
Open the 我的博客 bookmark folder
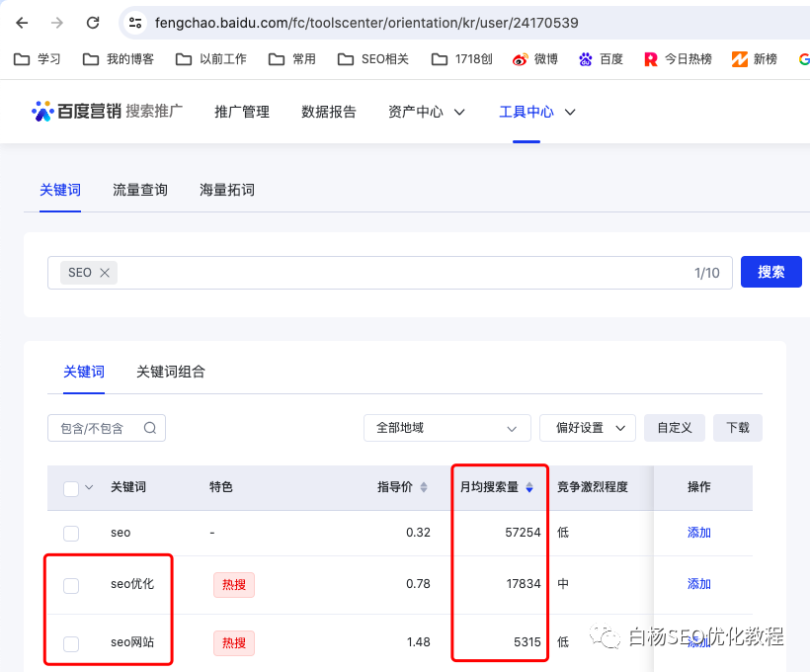(x=119, y=59)
